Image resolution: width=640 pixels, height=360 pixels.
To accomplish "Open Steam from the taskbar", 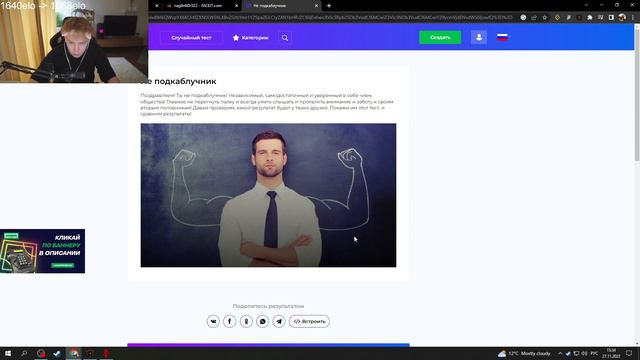I will (x=57, y=353).
